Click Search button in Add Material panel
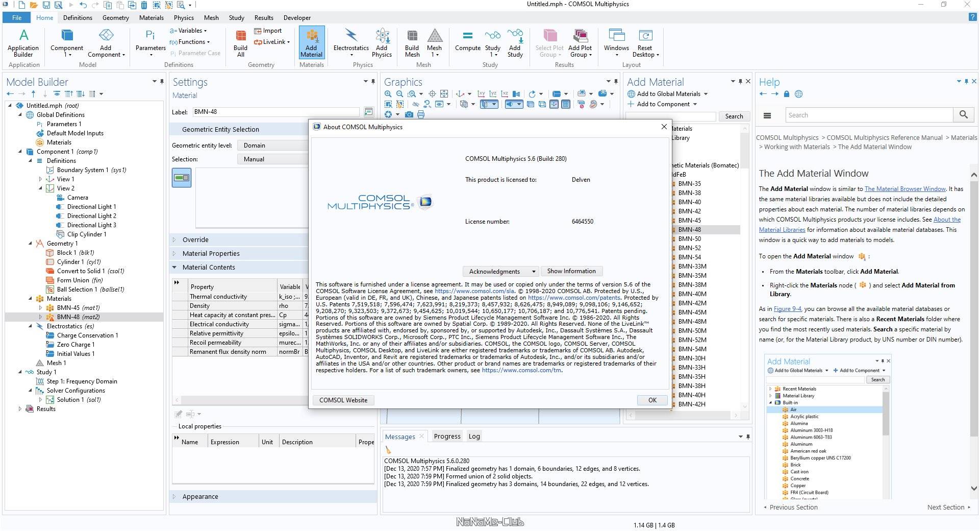 click(734, 116)
